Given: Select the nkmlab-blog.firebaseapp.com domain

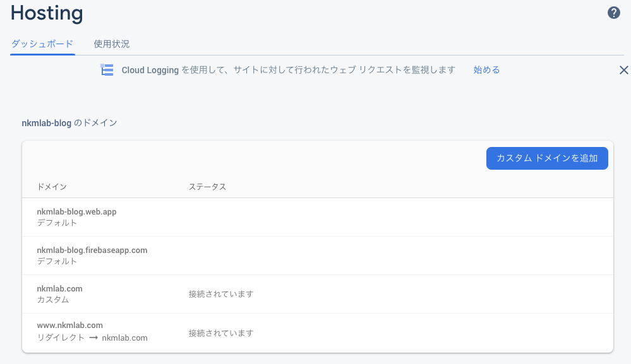Looking at the screenshot, I should pos(92,250).
